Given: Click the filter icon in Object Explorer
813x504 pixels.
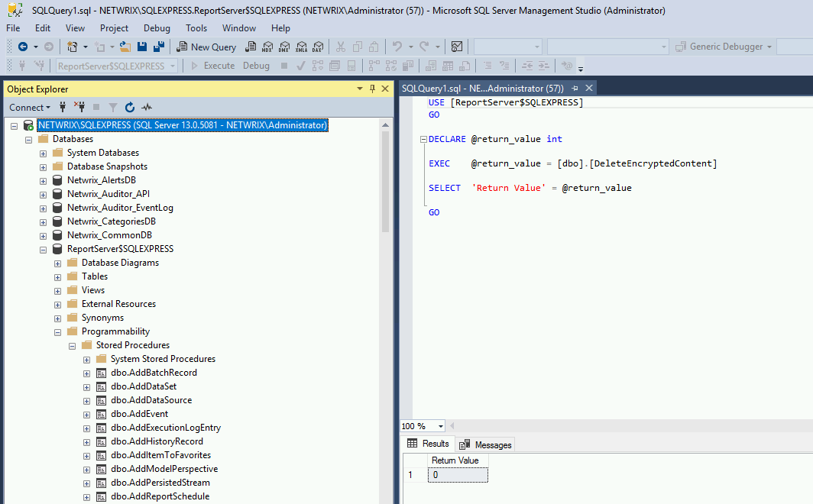Looking at the screenshot, I should (112, 107).
